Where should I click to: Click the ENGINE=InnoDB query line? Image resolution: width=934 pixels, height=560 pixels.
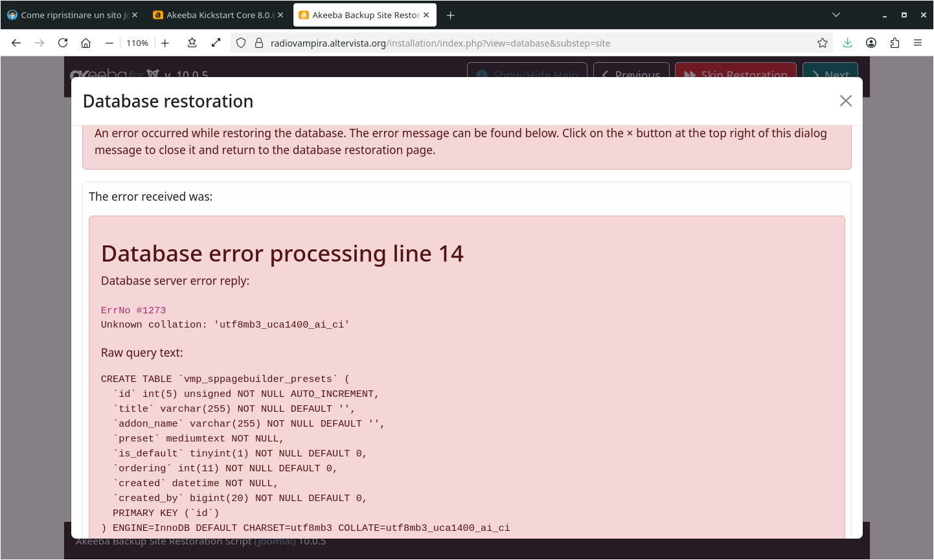click(x=306, y=528)
